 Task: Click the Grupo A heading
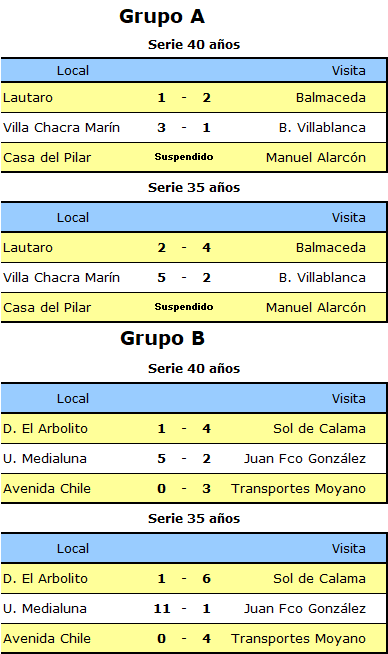[x=162, y=17]
